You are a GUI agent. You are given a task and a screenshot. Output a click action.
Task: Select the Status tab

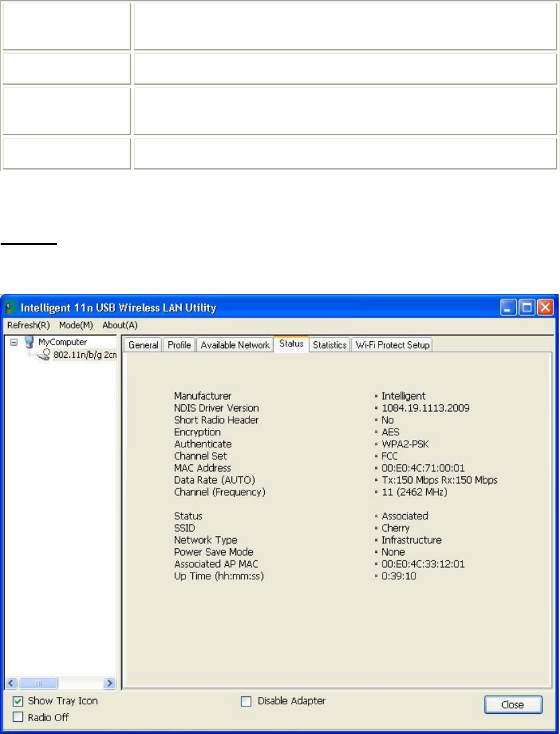292,344
